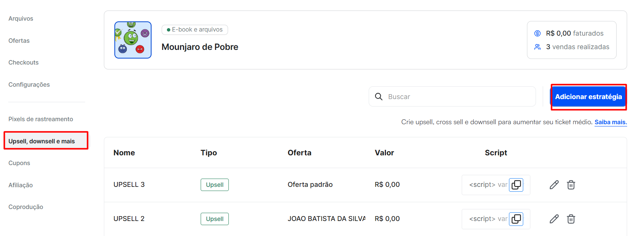Viewport: 644px width, 236px height.
Task: Open the Arquivos sidebar section
Action: click(x=21, y=19)
